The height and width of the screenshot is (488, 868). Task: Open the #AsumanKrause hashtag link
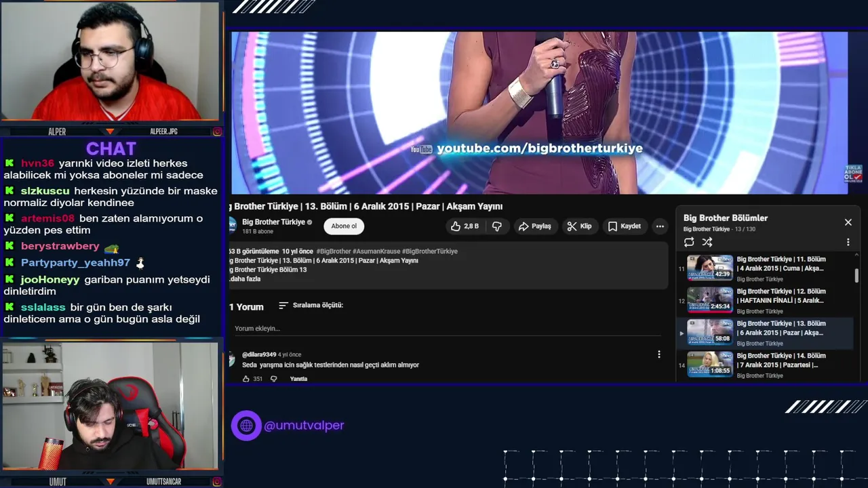(x=376, y=251)
